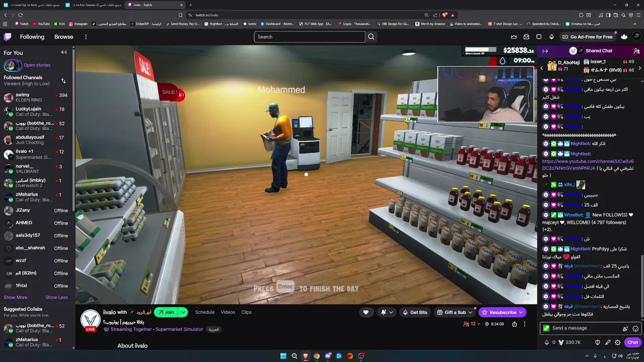Click Show Less in followed channels
This screenshot has height=362, width=644.
pos(56,297)
